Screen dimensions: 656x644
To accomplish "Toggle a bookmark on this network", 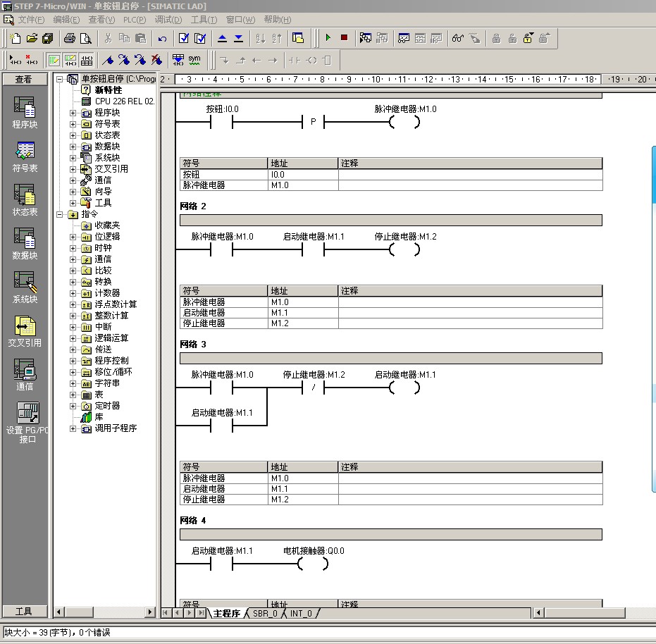I will coord(108,61).
